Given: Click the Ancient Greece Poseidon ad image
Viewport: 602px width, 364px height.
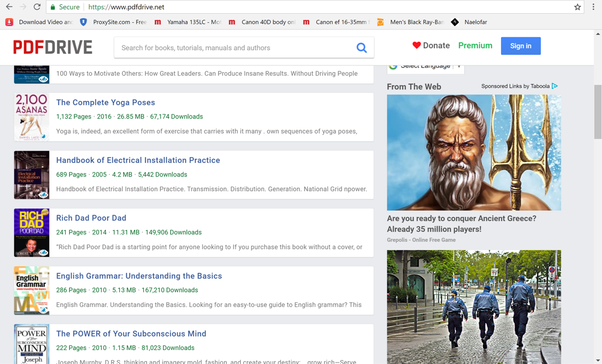Looking at the screenshot, I should click(x=474, y=152).
